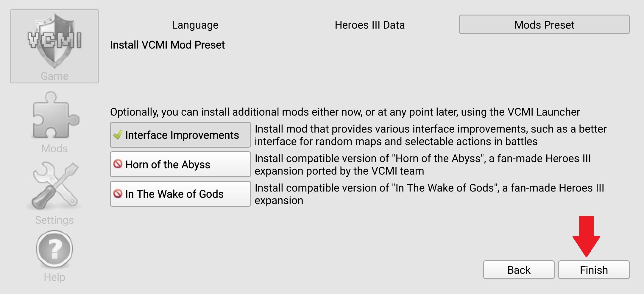Open the VCMI Game shield icon
The width and height of the screenshot is (644, 294).
(x=54, y=42)
